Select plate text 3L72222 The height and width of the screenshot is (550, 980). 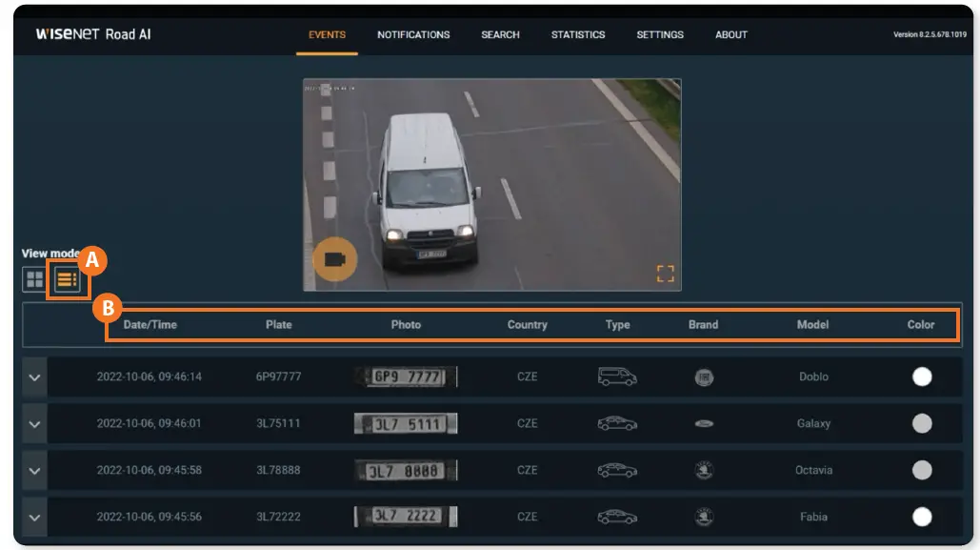tap(278, 517)
